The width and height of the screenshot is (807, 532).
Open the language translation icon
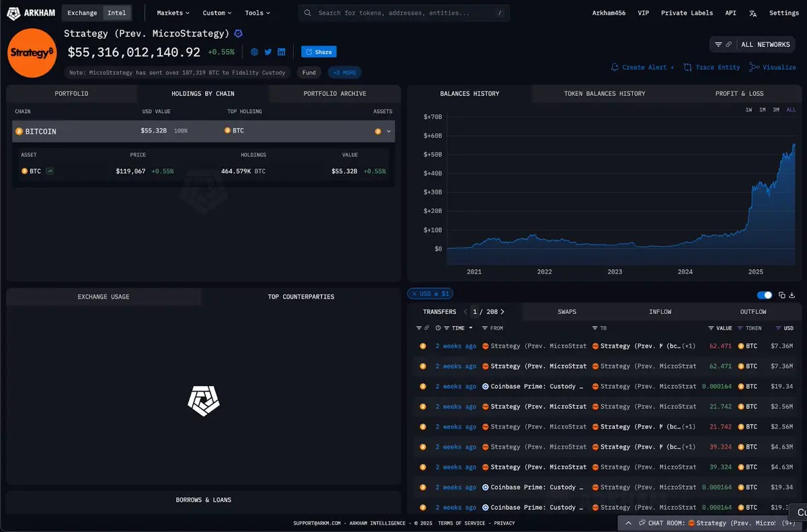click(x=753, y=13)
